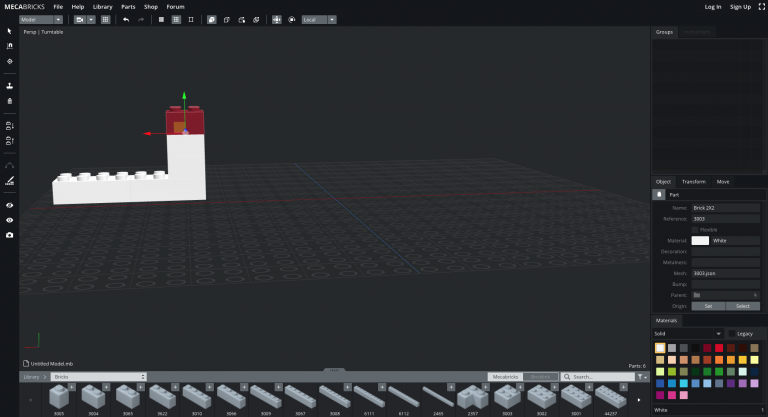
Task: Open the Model mode dropdown
Action: click(x=41, y=20)
